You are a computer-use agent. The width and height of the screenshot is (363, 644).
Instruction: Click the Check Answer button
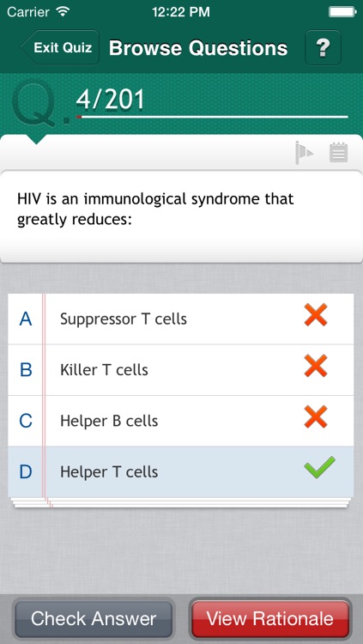point(94,619)
